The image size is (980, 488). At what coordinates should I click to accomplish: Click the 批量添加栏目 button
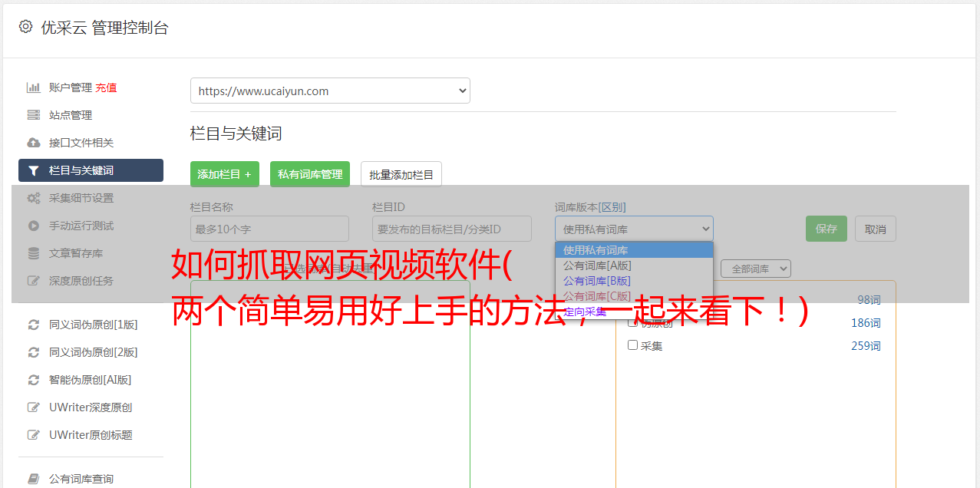(401, 174)
